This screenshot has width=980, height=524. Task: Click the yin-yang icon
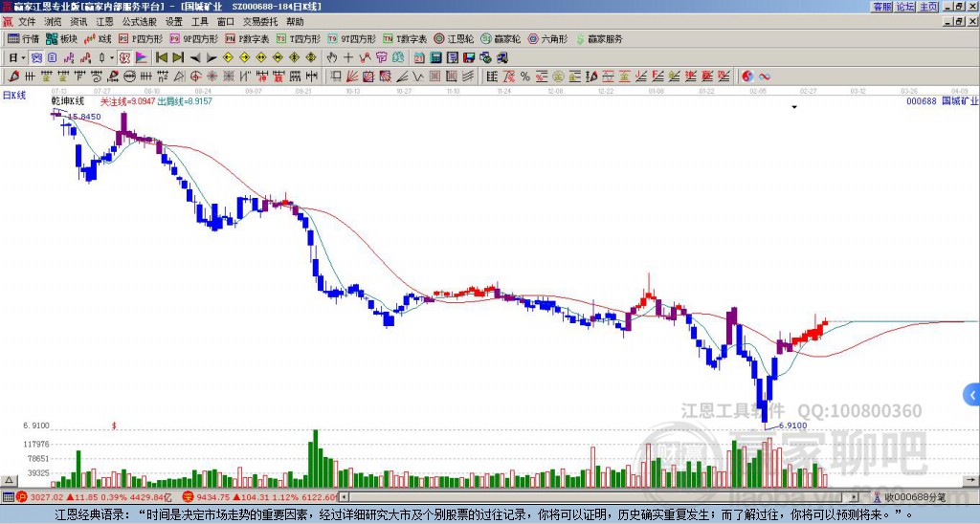(x=747, y=76)
